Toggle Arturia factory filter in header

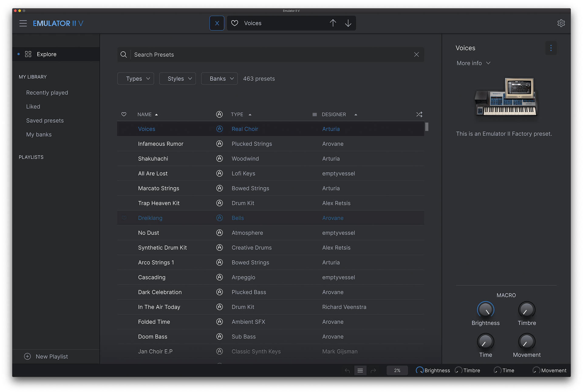click(219, 114)
